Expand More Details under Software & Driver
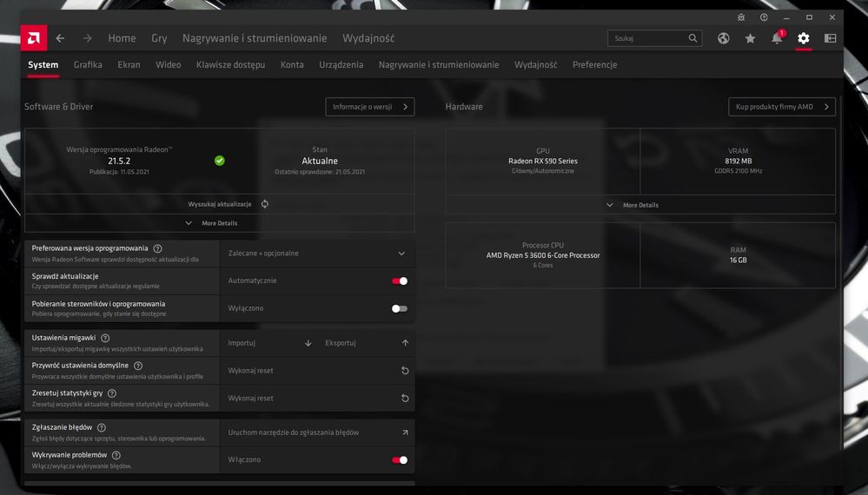Screen dimensions: 868x495 coord(219,223)
